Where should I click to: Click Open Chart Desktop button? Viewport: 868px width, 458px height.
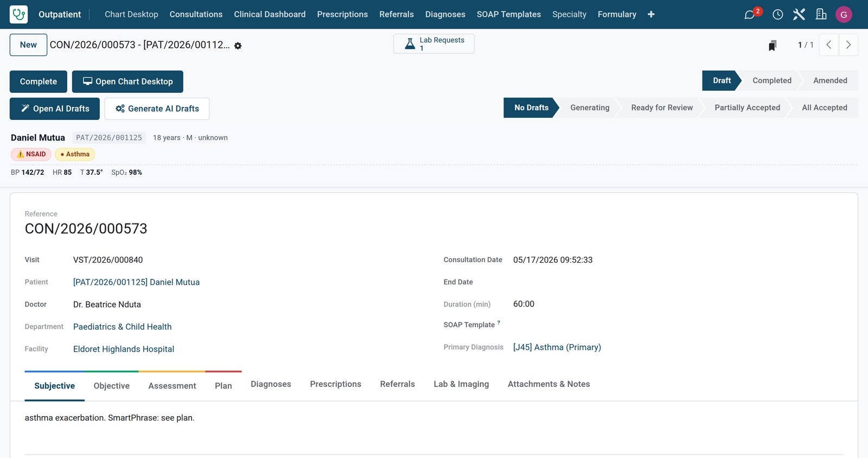click(x=127, y=81)
